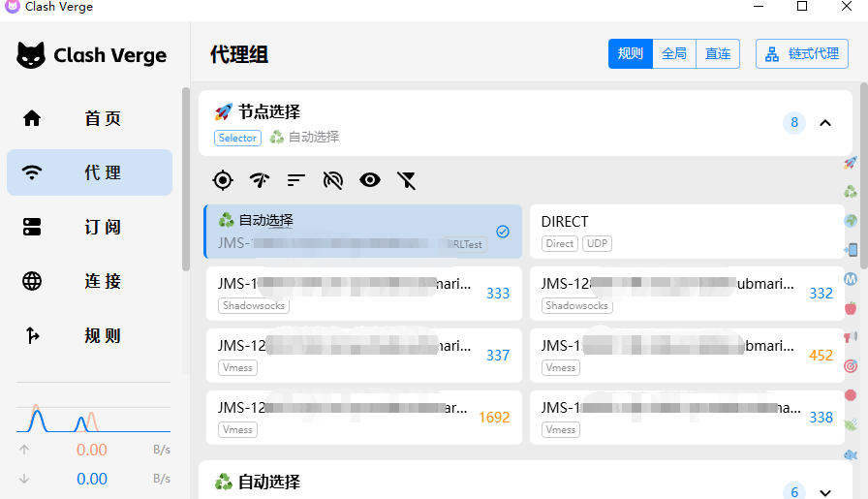Click the Direct tag on DIRECT card
868x499 pixels.
coord(560,243)
